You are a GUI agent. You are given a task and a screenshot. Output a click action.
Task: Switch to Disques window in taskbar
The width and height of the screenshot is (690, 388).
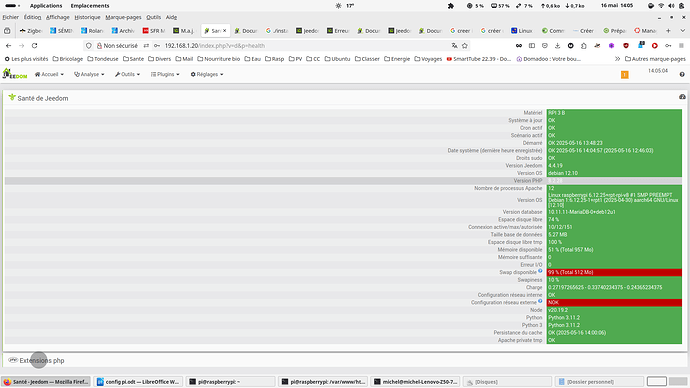(x=507, y=381)
